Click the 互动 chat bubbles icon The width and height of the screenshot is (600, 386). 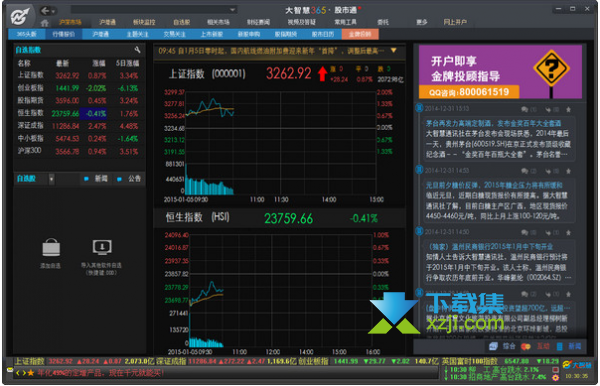tap(526, 346)
